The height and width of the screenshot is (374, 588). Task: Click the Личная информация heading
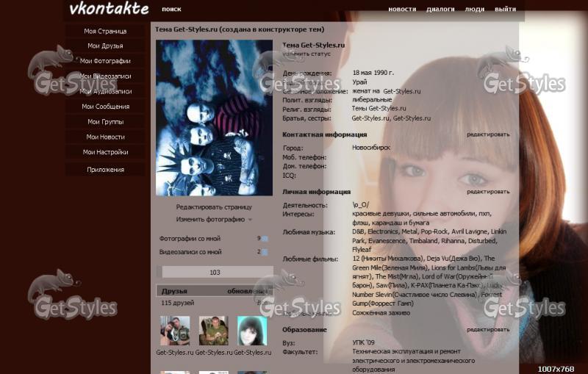(x=316, y=192)
